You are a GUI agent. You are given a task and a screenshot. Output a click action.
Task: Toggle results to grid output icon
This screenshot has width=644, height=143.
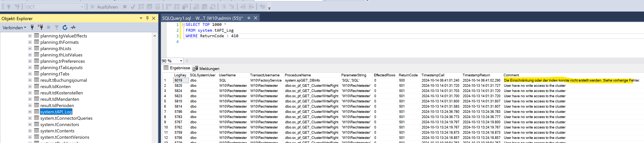[x=204, y=7]
